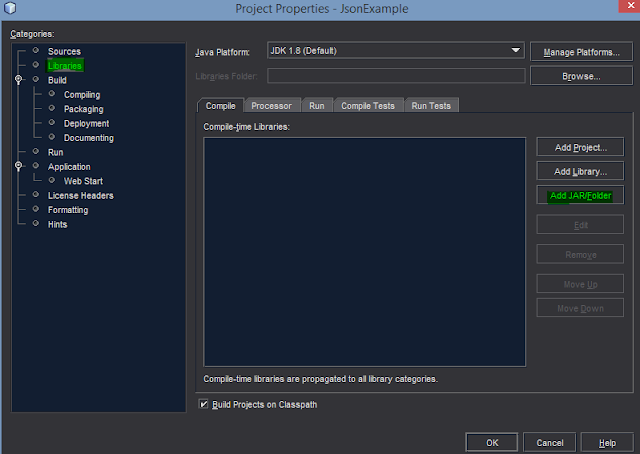Click the Move Up button
Screen dimensions: 640x454
pyautogui.click(x=580, y=284)
